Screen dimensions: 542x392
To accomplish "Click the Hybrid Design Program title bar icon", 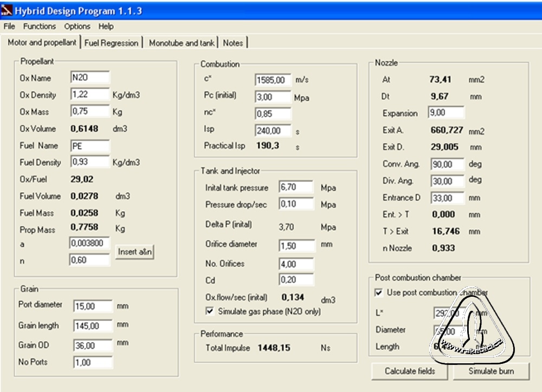I will point(7,11).
